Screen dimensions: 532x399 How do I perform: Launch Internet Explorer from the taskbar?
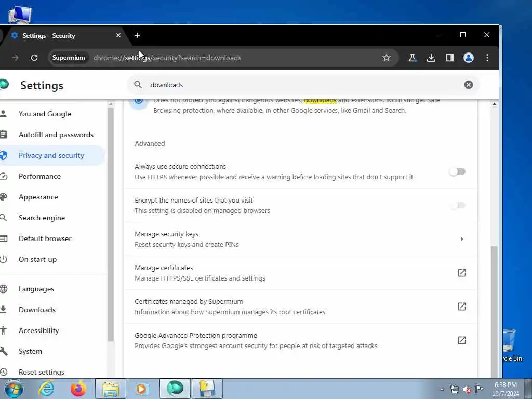(x=46, y=389)
